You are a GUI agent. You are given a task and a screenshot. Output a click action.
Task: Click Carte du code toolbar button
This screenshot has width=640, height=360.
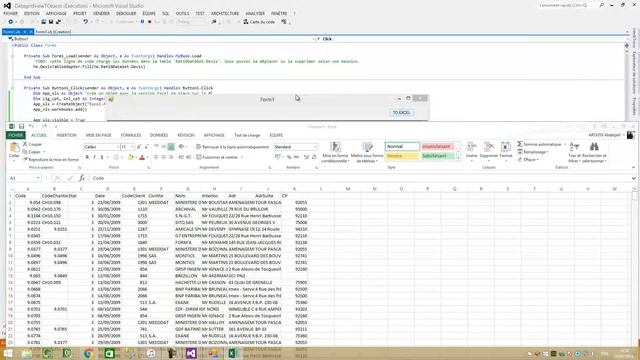coord(259,22)
